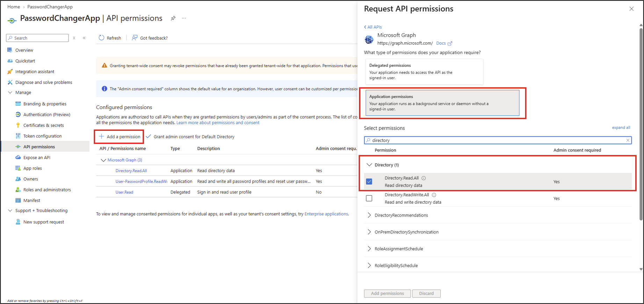Image resolution: width=644 pixels, height=304 pixels.
Task: Open Overview in the sidebar menu
Action: pyautogui.click(x=24, y=50)
